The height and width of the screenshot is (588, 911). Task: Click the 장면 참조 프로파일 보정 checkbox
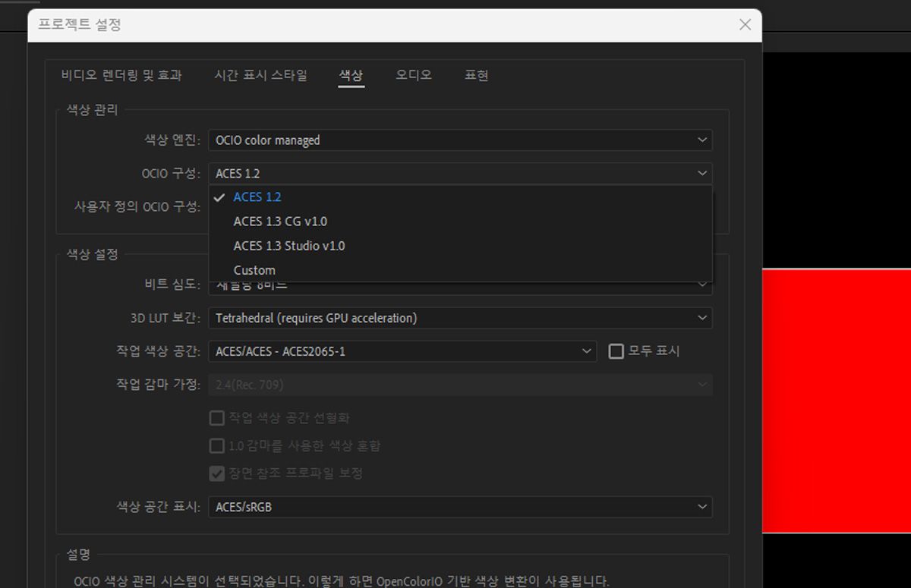coord(216,473)
